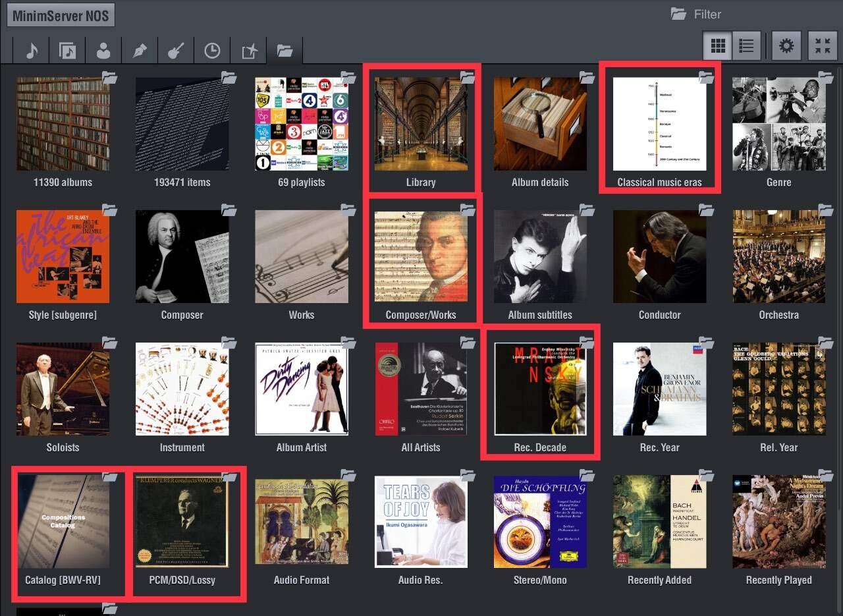Click the 'Audio Format' label text
Image resolution: width=843 pixels, height=616 pixels.
coord(302,580)
